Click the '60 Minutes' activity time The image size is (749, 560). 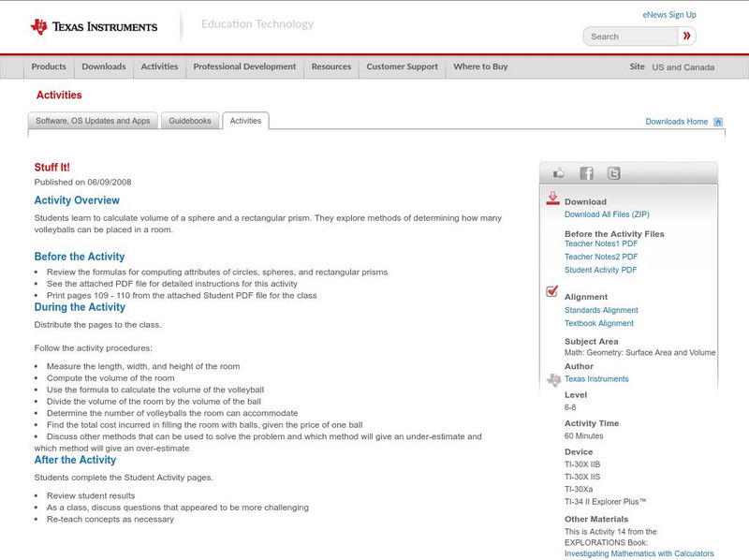coord(583,436)
